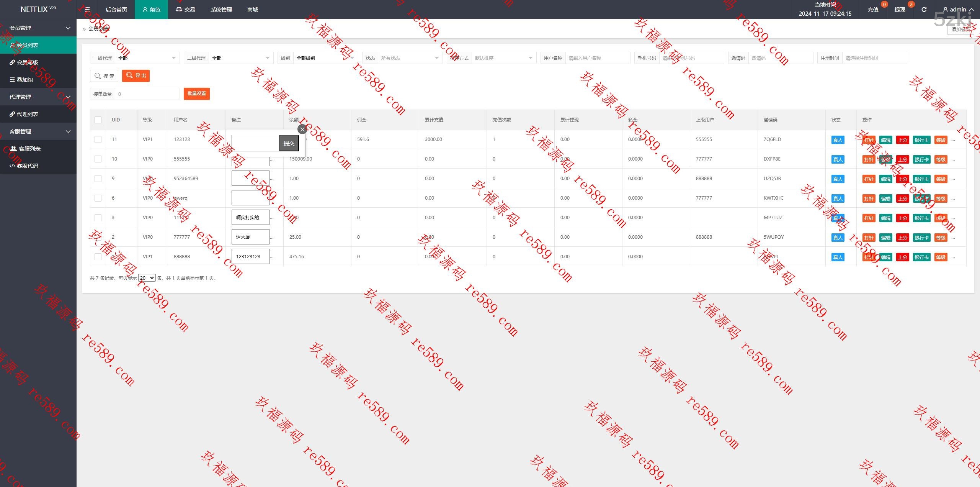Viewport: 980px width, 487px height.
Task: Close the remark popup with X icon
Action: click(302, 130)
